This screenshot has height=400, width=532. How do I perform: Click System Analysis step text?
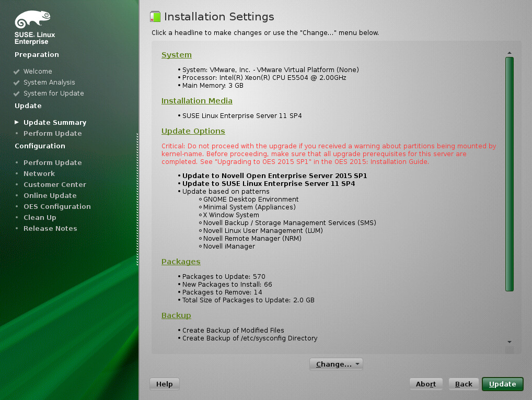tap(49, 83)
